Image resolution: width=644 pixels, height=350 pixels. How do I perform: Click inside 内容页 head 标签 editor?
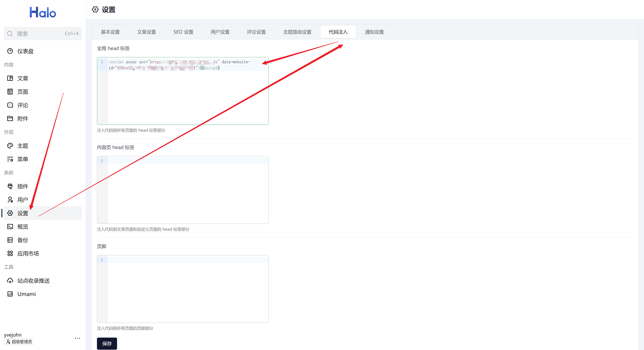coord(187,190)
